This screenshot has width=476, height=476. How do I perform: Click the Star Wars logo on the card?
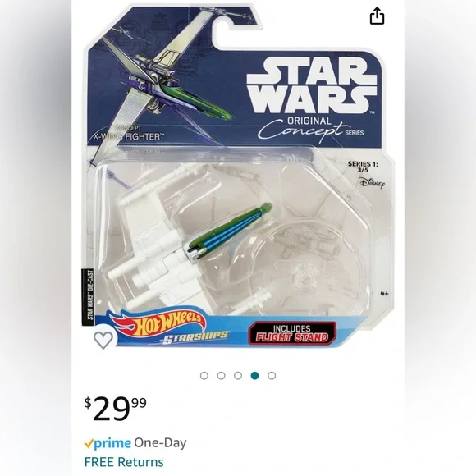[312, 86]
